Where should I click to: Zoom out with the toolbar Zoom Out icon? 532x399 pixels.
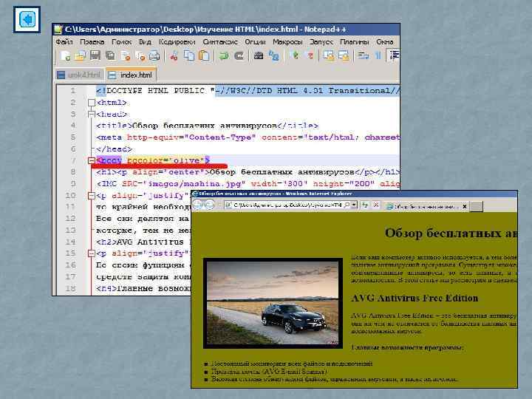[x=310, y=55]
